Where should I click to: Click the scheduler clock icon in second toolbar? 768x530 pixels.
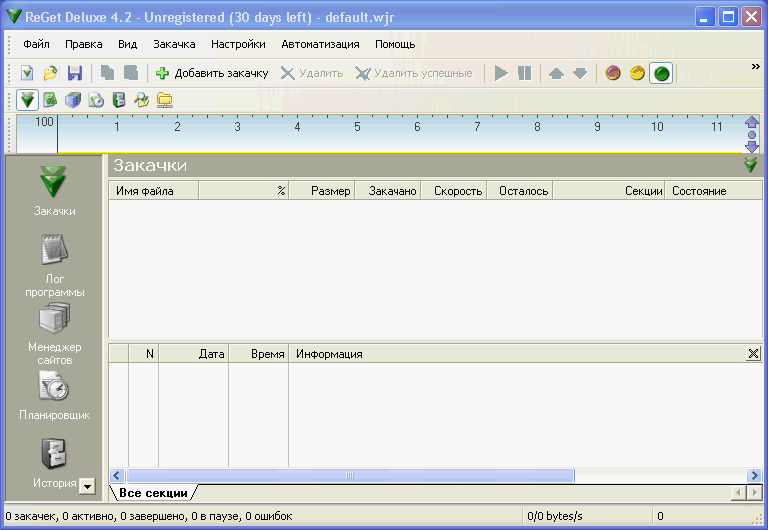point(96,100)
